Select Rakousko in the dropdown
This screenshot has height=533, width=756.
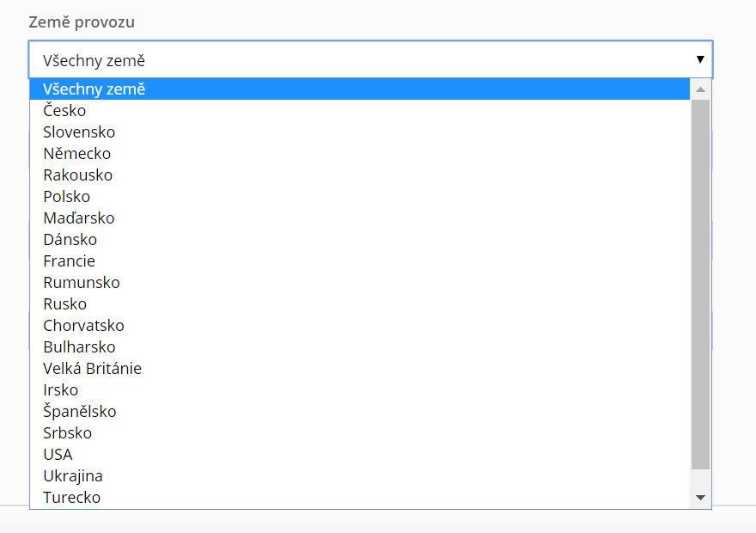point(360,175)
